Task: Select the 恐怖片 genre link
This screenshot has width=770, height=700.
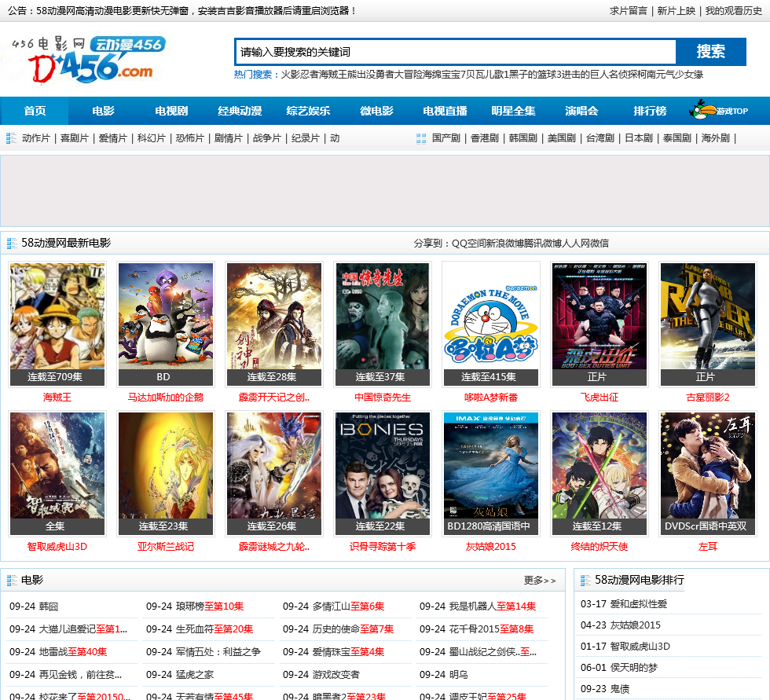Action: point(189,138)
